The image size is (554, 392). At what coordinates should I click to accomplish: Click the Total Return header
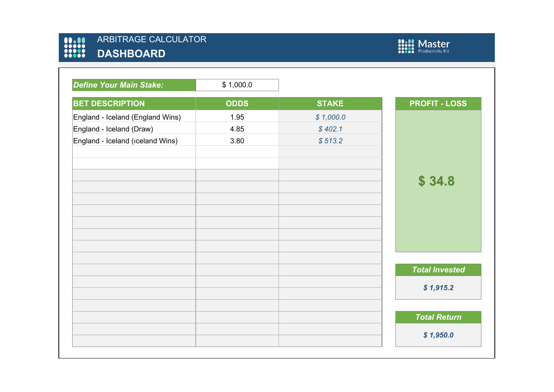[x=438, y=317]
